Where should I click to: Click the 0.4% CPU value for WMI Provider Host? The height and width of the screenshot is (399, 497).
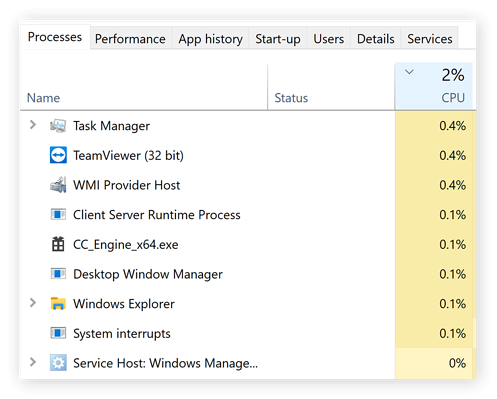coord(452,185)
